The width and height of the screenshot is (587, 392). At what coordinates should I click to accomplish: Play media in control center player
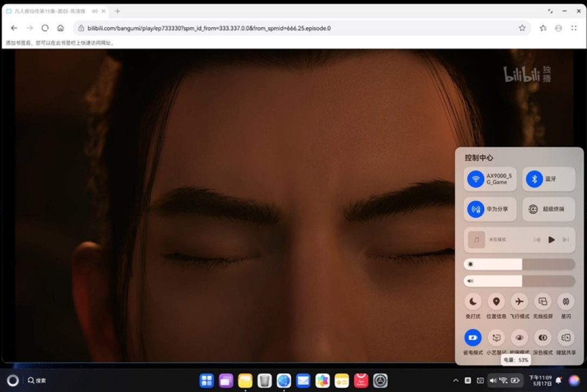coord(551,240)
